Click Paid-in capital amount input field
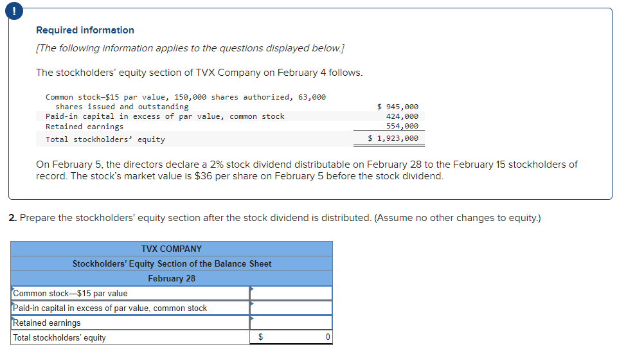 (x=291, y=308)
